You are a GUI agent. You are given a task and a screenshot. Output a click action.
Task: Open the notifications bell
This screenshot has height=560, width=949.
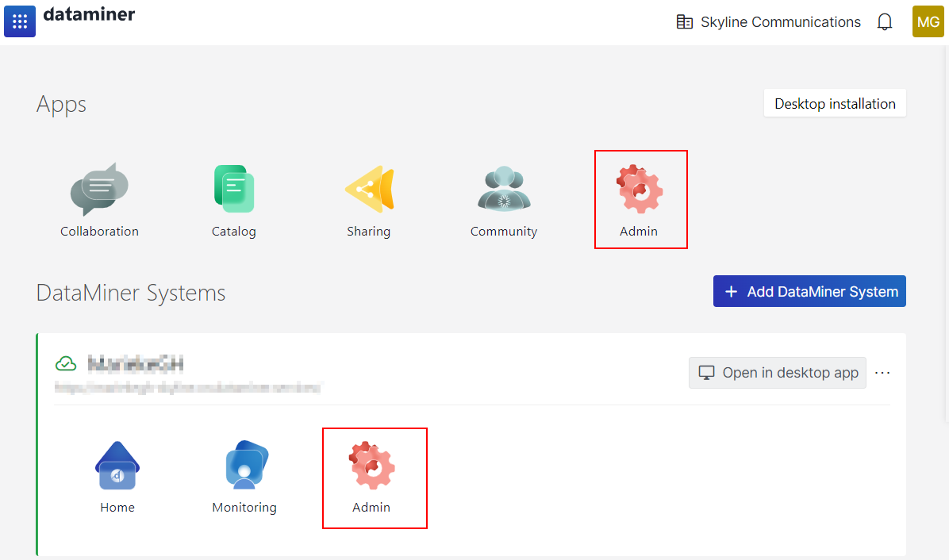click(884, 21)
